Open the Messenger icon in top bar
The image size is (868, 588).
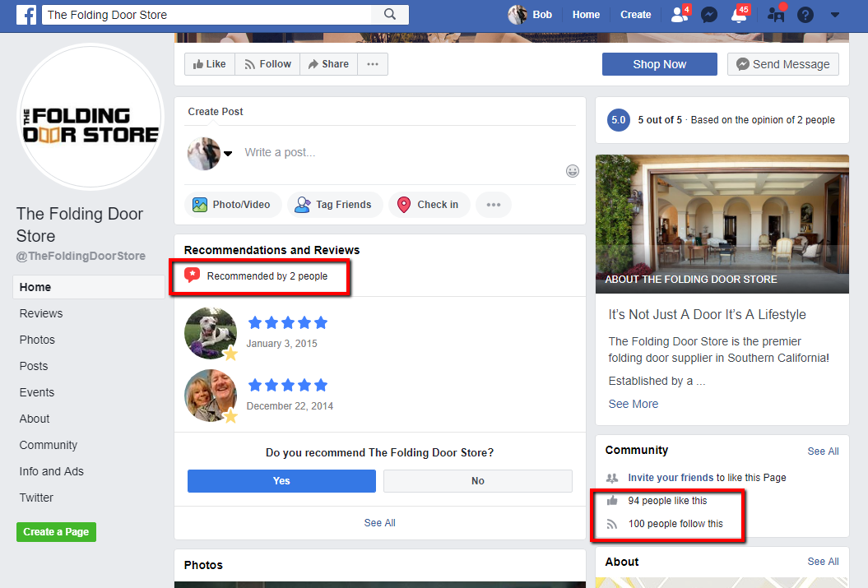pos(709,15)
